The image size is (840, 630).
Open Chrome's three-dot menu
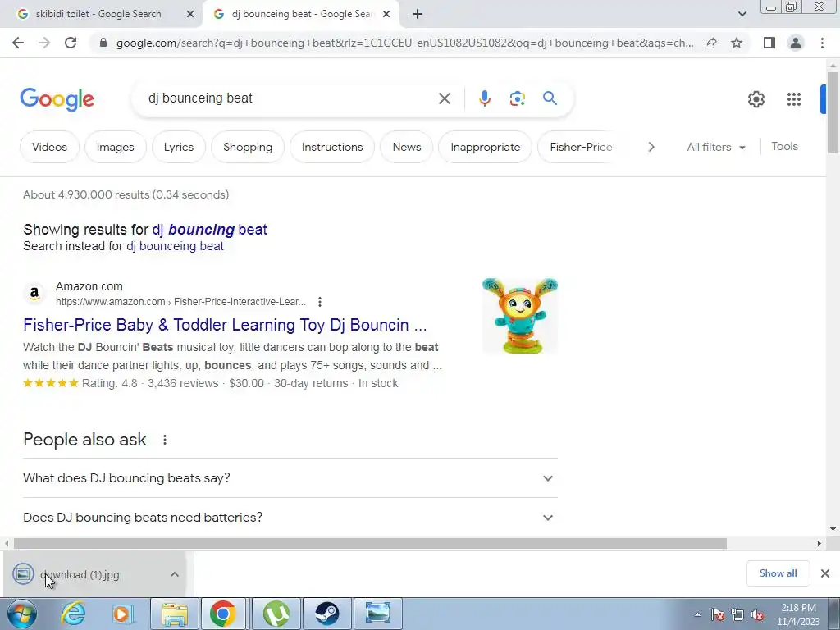point(822,43)
